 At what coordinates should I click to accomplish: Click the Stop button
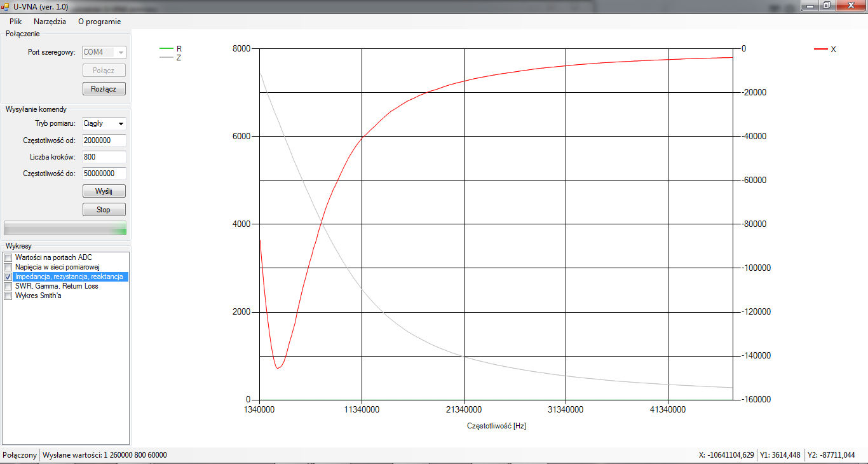104,210
